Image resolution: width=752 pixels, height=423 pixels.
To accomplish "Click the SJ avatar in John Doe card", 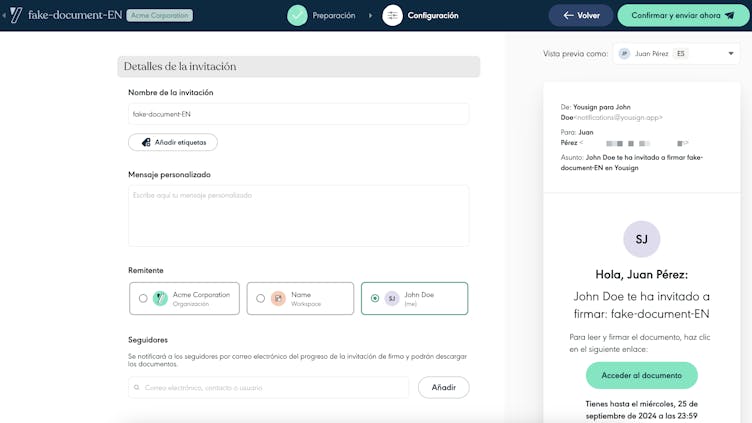I will (x=392, y=298).
